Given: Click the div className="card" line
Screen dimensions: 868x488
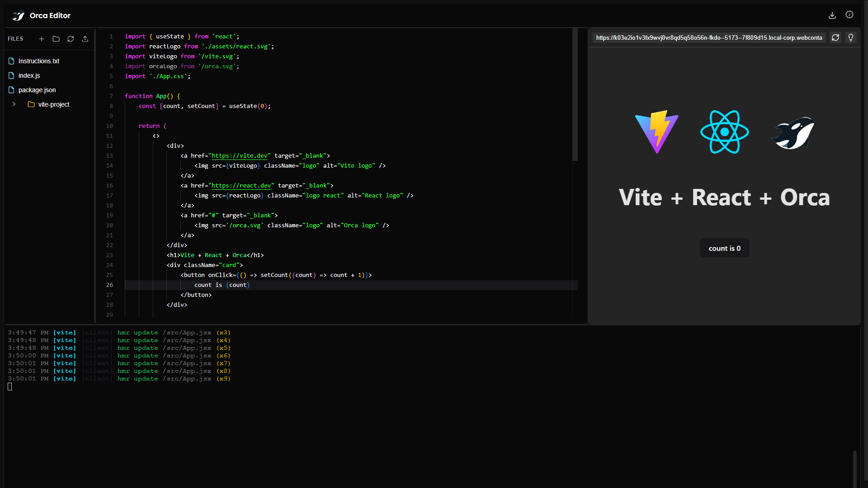Looking at the screenshot, I should pyautogui.click(x=205, y=265).
